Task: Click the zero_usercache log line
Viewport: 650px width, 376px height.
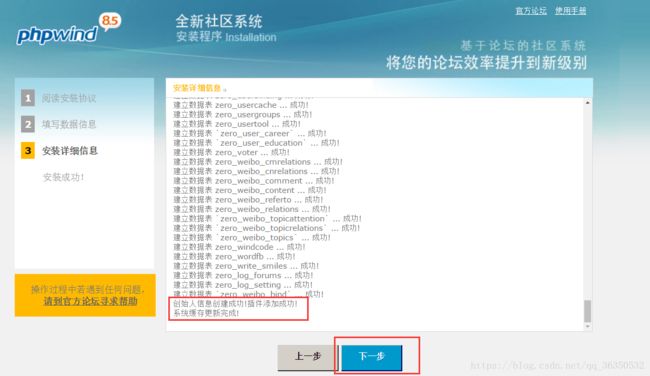Action: pos(241,105)
